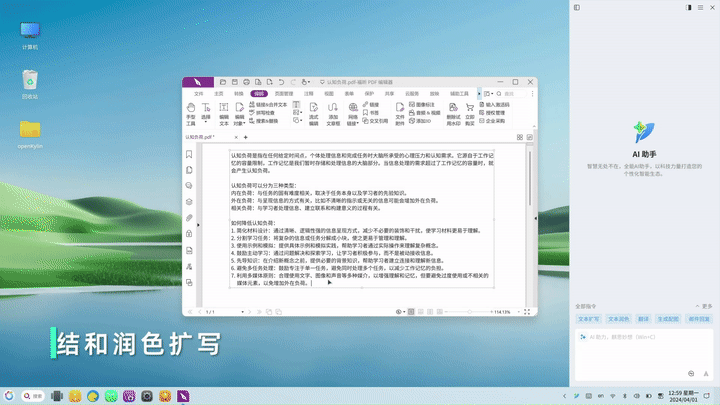Click Search & Replace (搜索&替换)
The width and height of the screenshot is (720, 405).
[x=264, y=121]
